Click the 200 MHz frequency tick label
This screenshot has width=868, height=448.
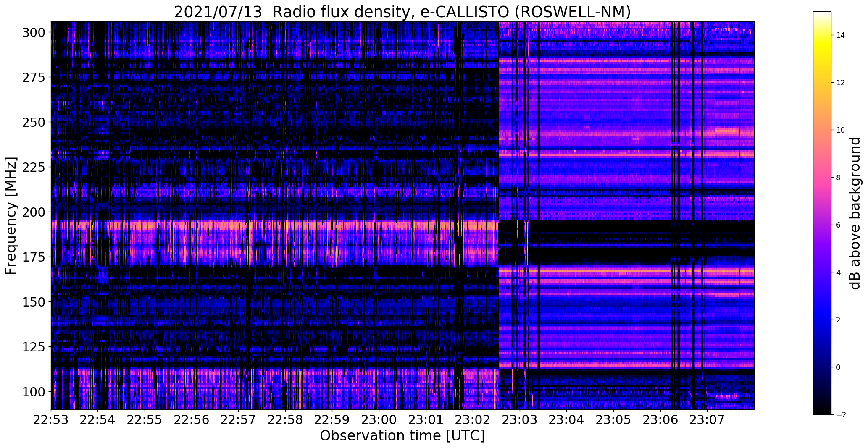coord(34,212)
